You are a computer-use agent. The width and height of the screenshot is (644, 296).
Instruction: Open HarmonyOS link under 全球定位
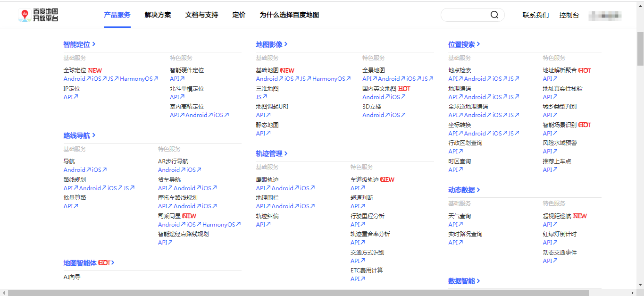[x=139, y=79]
